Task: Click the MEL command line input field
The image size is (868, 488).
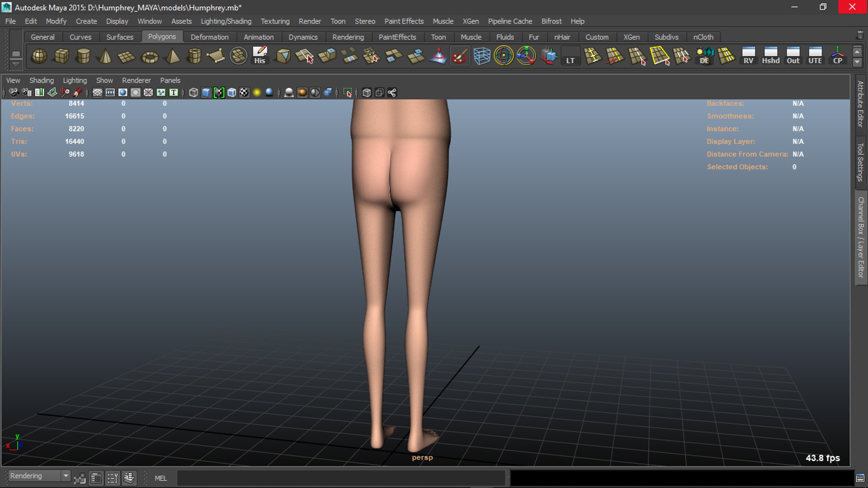Action: point(341,478)
